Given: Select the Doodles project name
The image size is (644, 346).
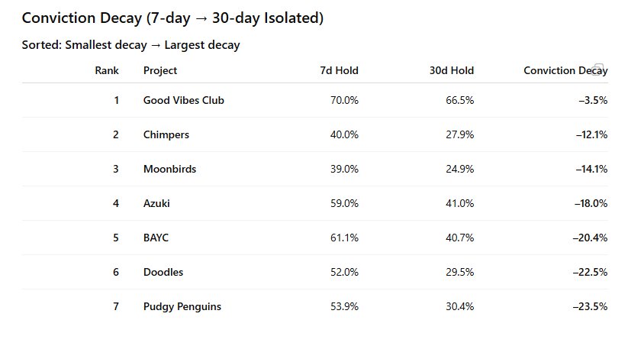Looking at the screenshot, I should (x=163, y=272).
